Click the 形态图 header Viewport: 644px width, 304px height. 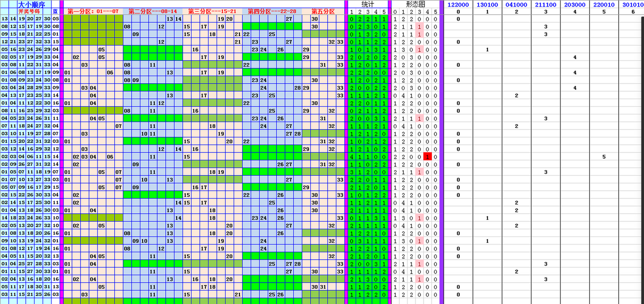click(x=415, y=4)
